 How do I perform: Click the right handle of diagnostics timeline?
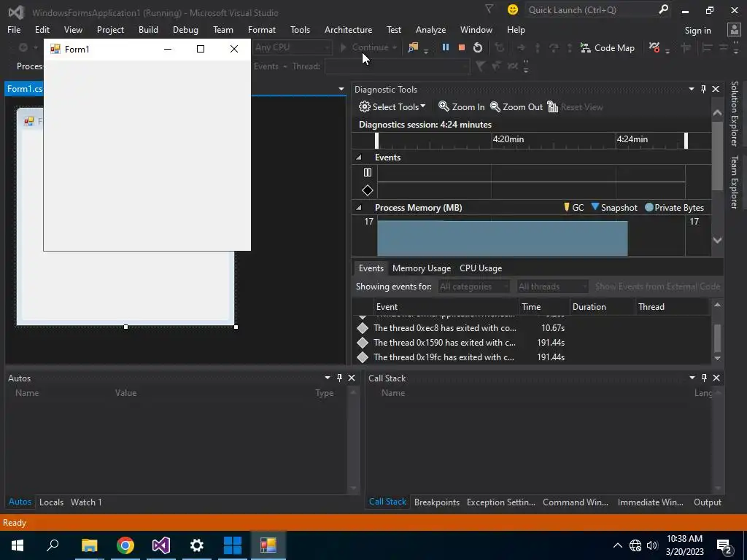click(686, 140)
